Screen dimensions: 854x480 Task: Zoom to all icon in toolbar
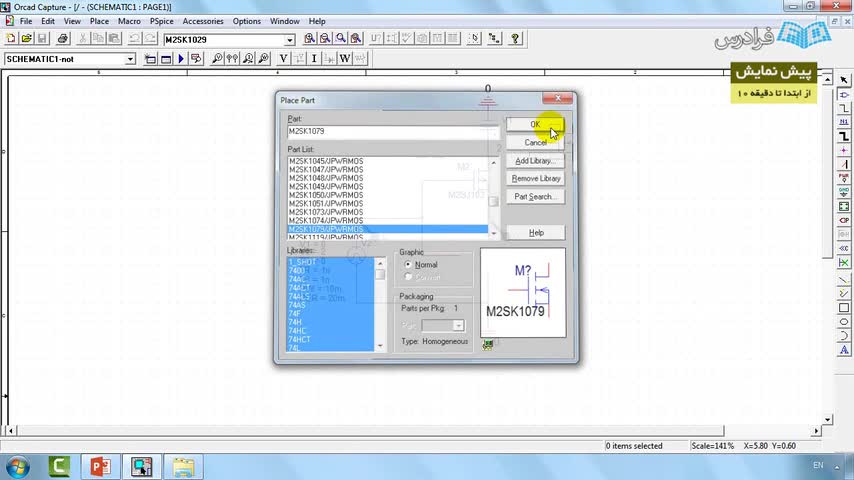coord(356,39)
